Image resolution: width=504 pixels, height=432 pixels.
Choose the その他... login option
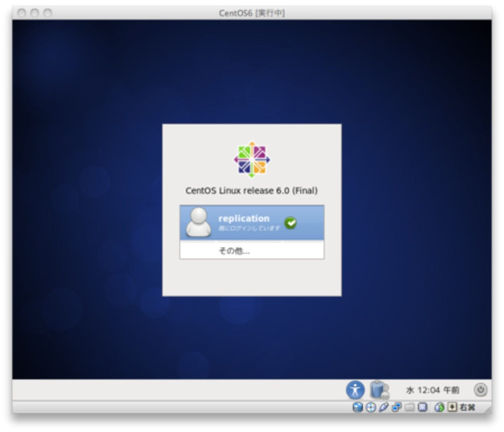[x=252, y=251]
